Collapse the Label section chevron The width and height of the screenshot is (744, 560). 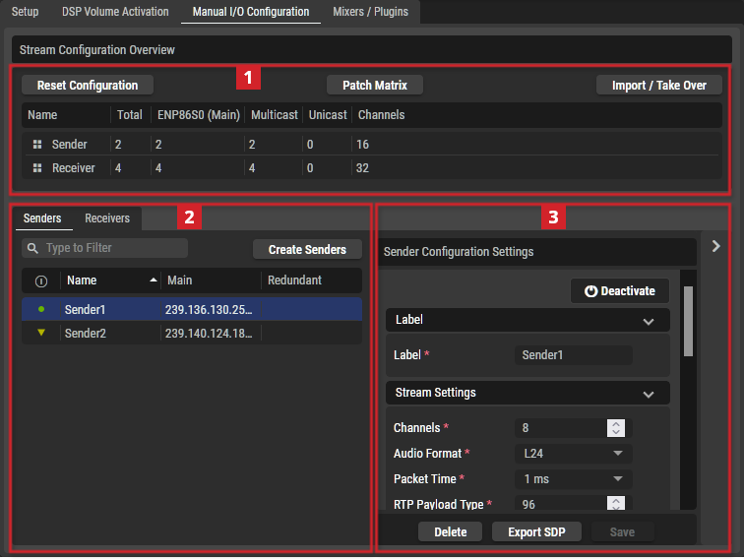click(649, 321)
